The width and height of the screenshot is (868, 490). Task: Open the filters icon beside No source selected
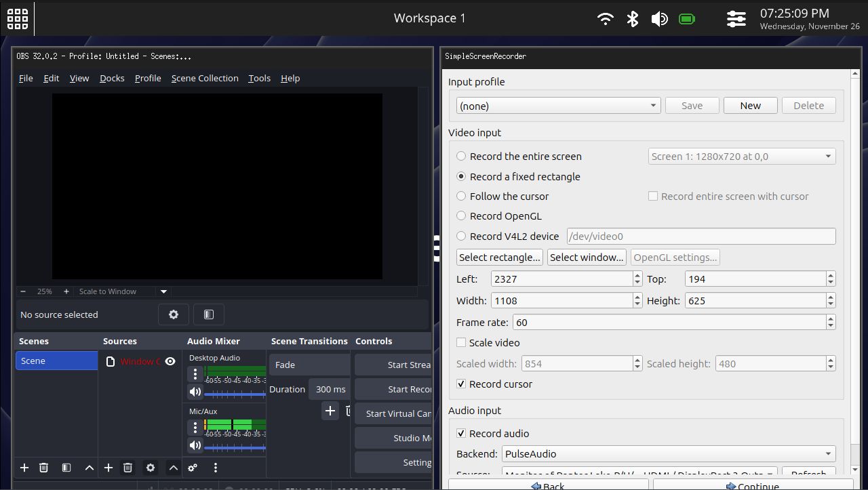209,314
